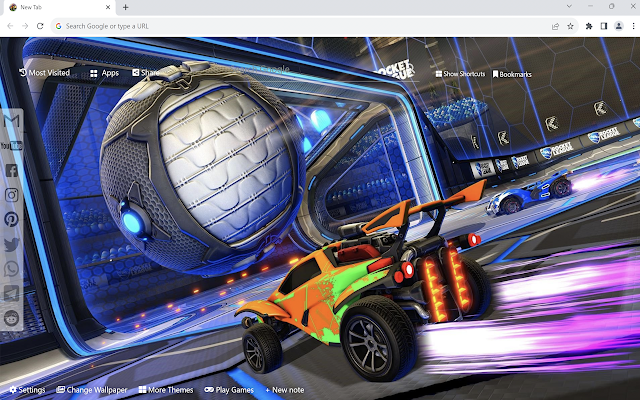Click Change Wallpaper
Screen dimensions: 640x400
click(x=92, y=390)
